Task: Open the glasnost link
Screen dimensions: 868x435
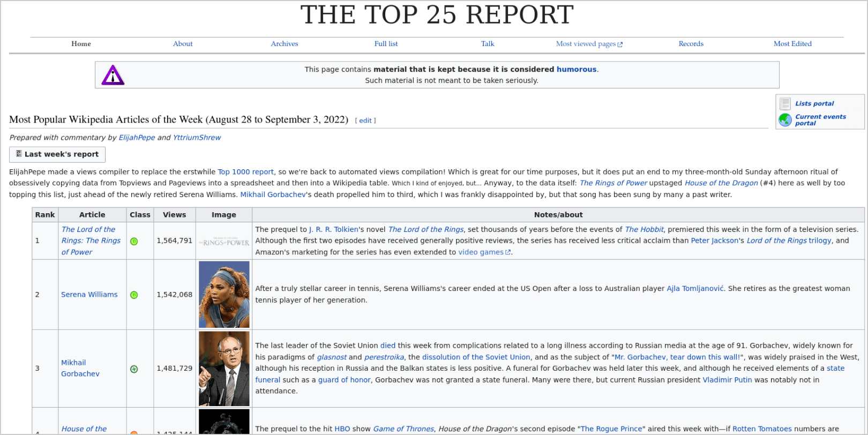Action: [332, 357]
